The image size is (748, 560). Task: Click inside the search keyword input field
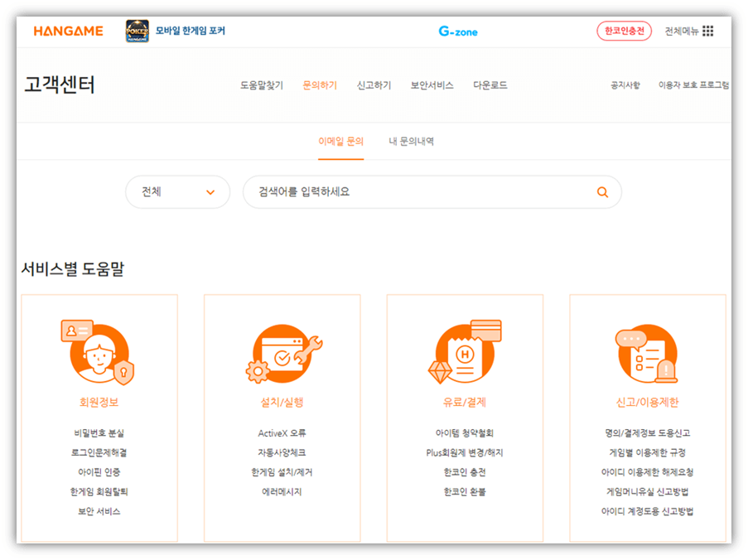(x=373, y=191)
